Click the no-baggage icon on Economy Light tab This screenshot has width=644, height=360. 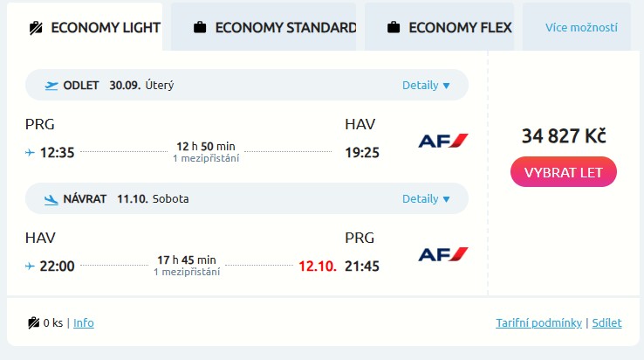click(x=36, y=27)
